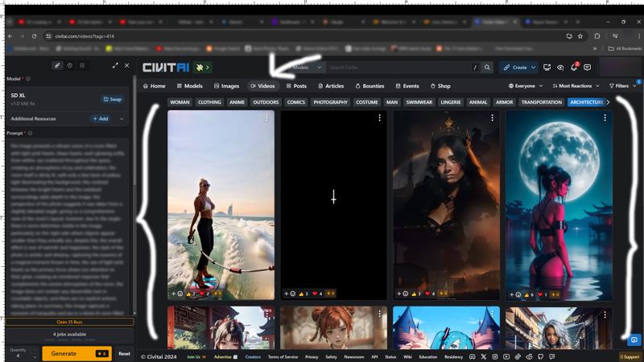Click the Model info icon
This screenshot has height=362, width=644.
[28, 79]
